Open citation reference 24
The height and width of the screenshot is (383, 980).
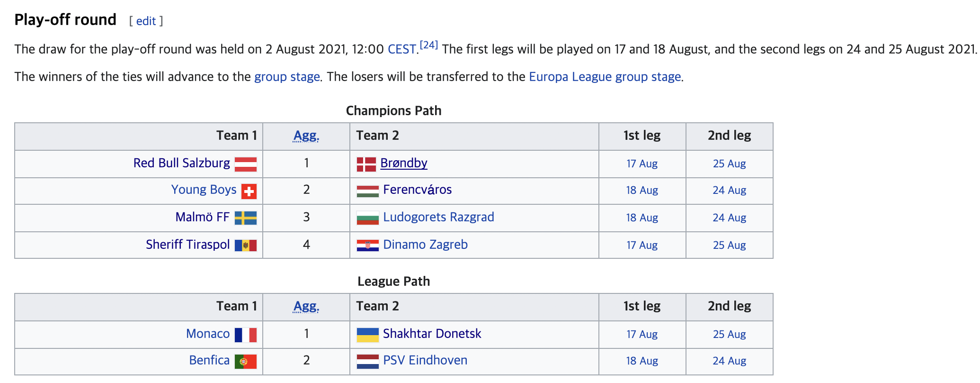(x=429, y=45)
